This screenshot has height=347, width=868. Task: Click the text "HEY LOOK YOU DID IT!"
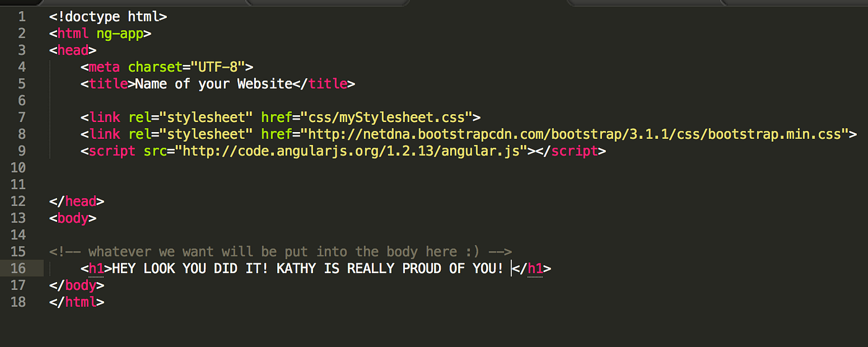[190, 268]
